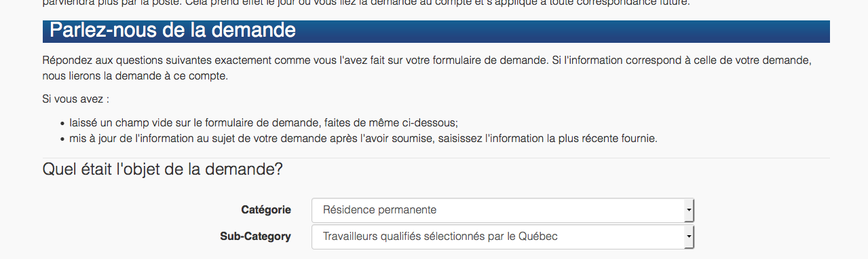Click the text nous lierons la demande à ce compte
868x259 pixels.
point(135,75)
